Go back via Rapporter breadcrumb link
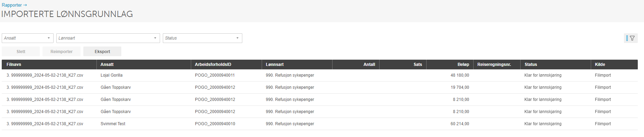This screenshot has width=644, height=137. 14,5
